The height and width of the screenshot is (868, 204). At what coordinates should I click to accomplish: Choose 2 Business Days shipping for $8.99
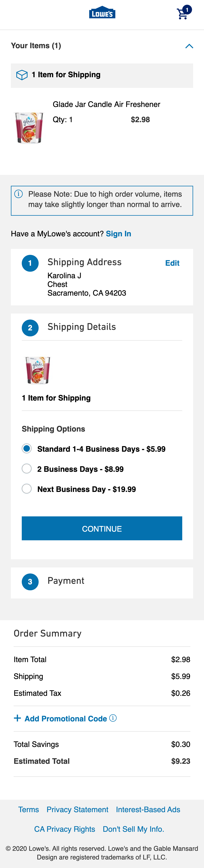27,469
